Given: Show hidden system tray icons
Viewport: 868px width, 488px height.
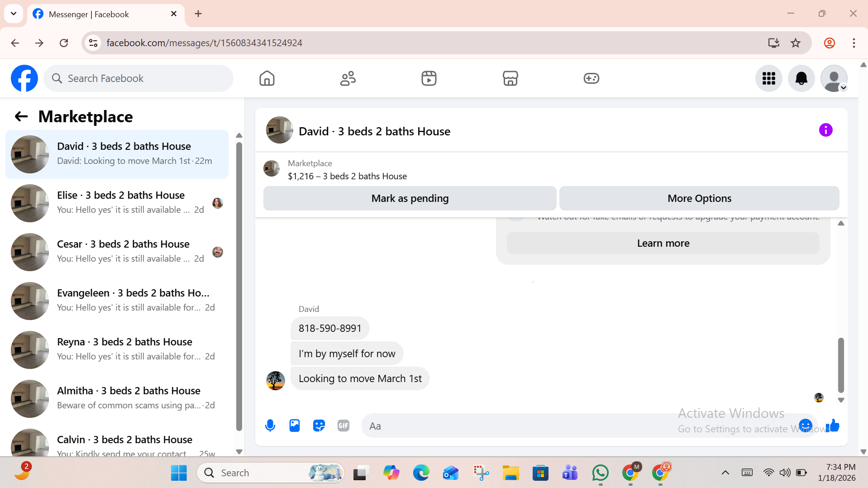Looking at the screenshot, I should (725, 473).
